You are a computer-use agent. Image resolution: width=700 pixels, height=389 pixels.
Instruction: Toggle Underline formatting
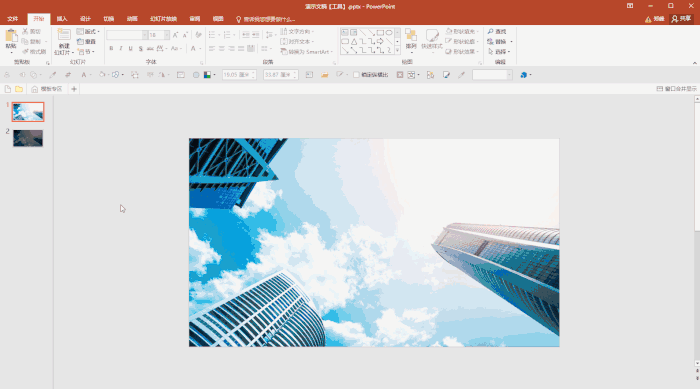130,48
